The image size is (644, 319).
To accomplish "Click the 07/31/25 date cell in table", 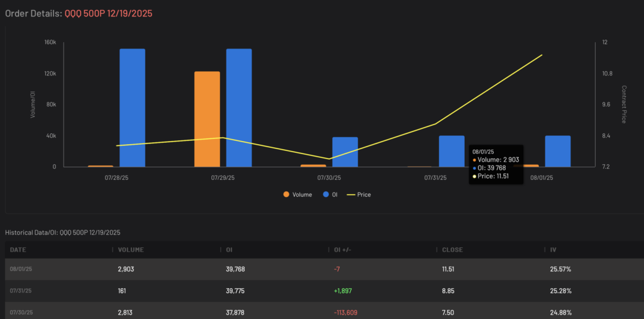I will (x=21, y=291).
